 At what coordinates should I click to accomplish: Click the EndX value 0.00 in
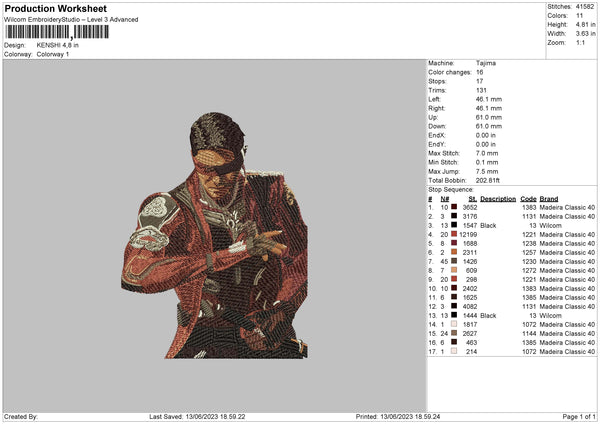[486, 135]
